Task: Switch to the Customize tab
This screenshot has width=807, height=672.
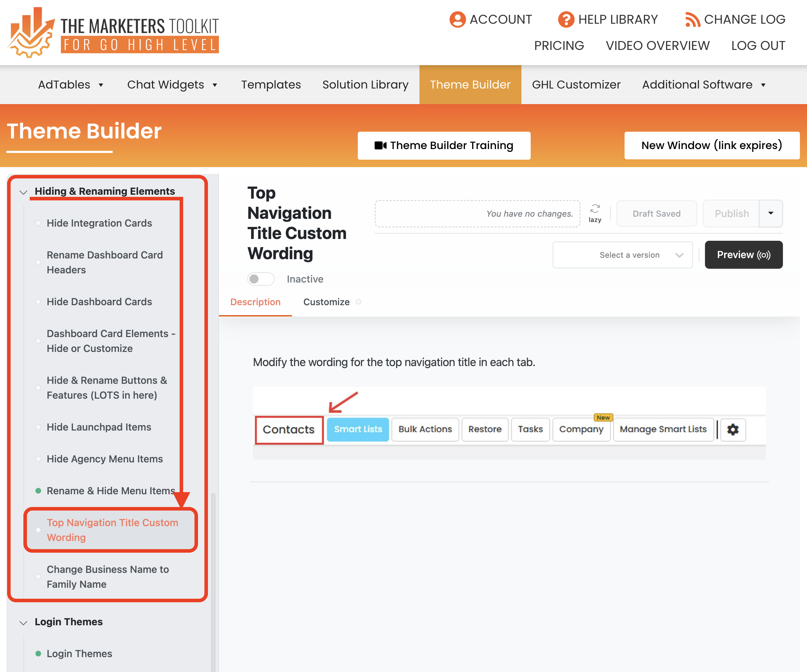Action: [x=326, y=302]
